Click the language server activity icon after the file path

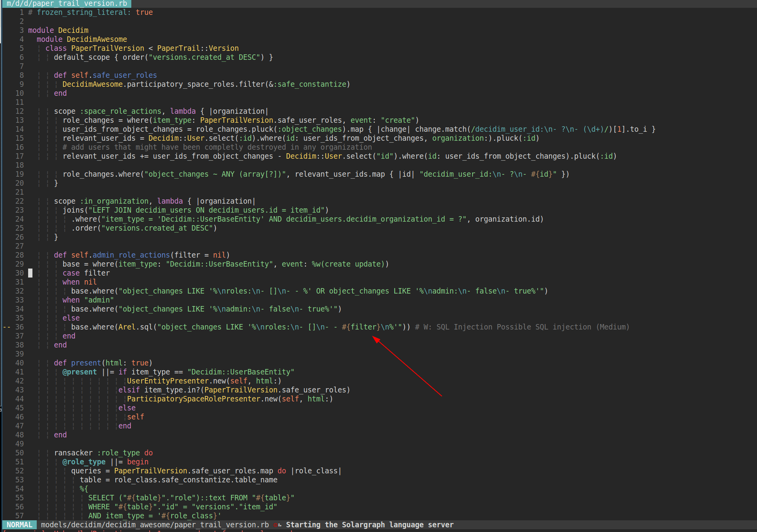[x=281, y=525]
